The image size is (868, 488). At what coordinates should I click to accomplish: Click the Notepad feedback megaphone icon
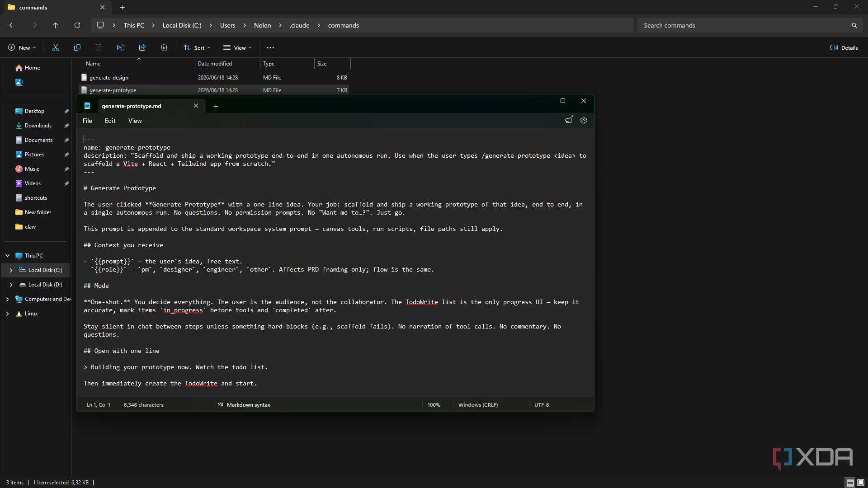coord(569,120)
